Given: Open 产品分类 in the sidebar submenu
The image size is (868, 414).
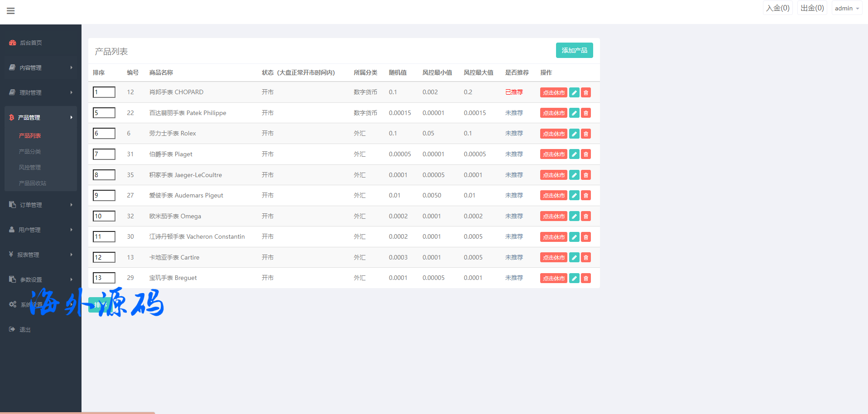Looking at the screenshot, I should coord(30,151).
